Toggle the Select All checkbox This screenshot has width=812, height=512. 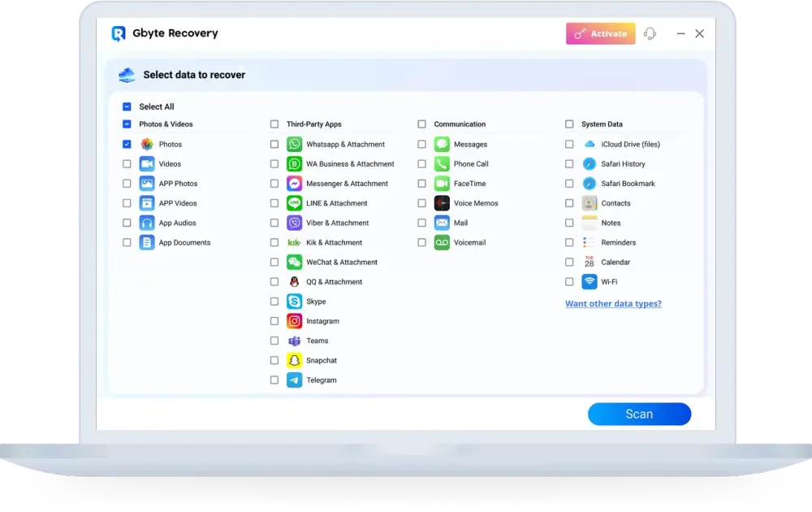point(127,106)
